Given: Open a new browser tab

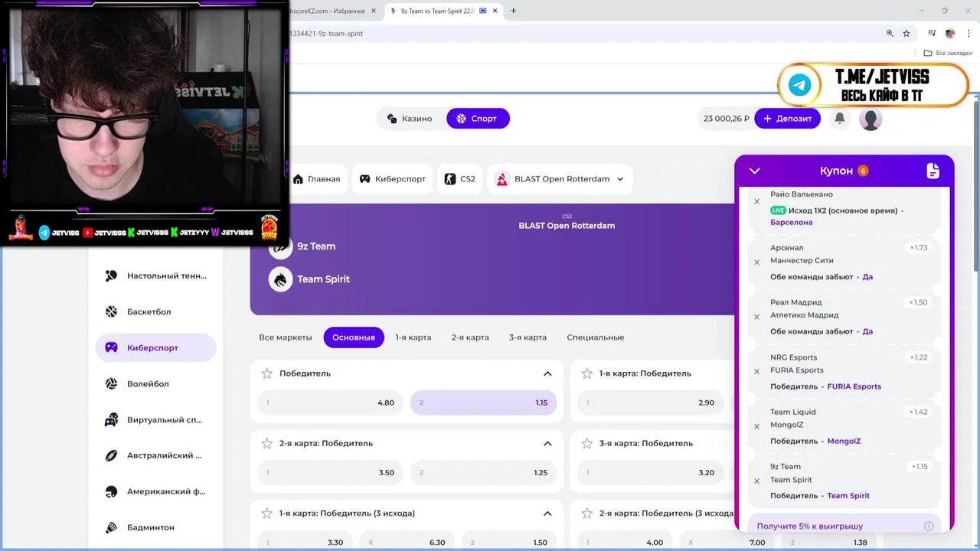Looking at the screenshot, I should (x=513, y=11).
